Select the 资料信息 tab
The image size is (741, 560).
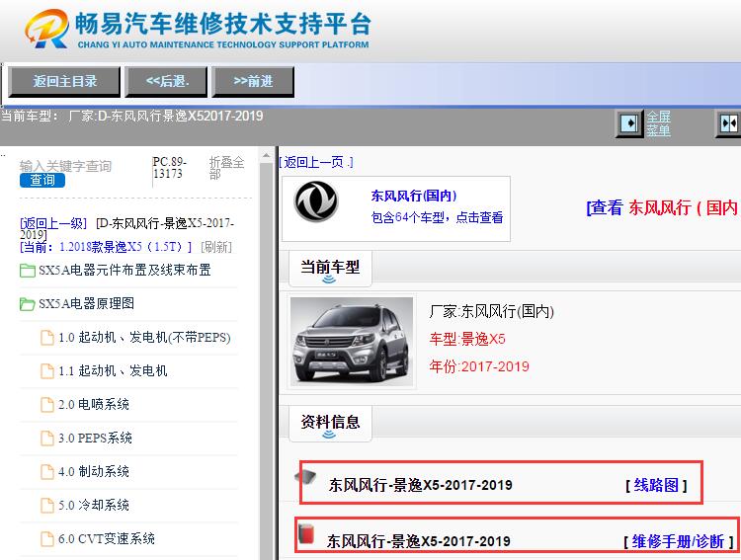click(330, 424)
